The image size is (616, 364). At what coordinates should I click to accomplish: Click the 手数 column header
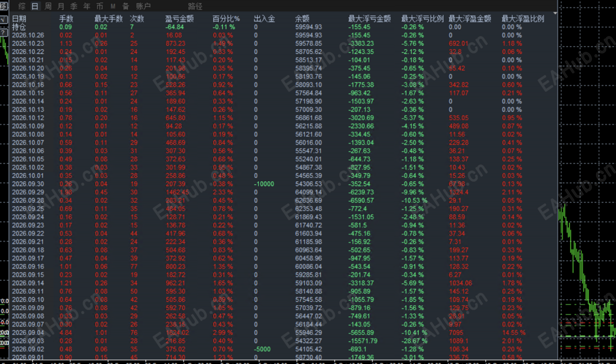click(x=67, y=18)
